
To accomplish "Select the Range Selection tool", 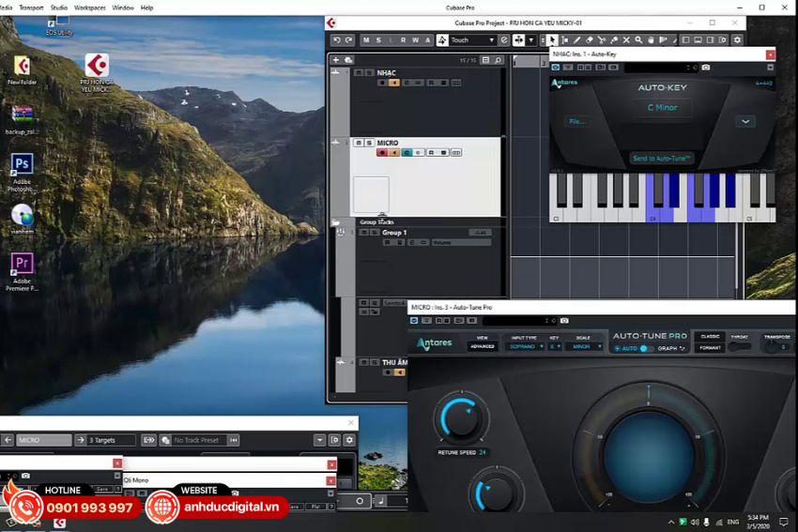I will 564,39.
